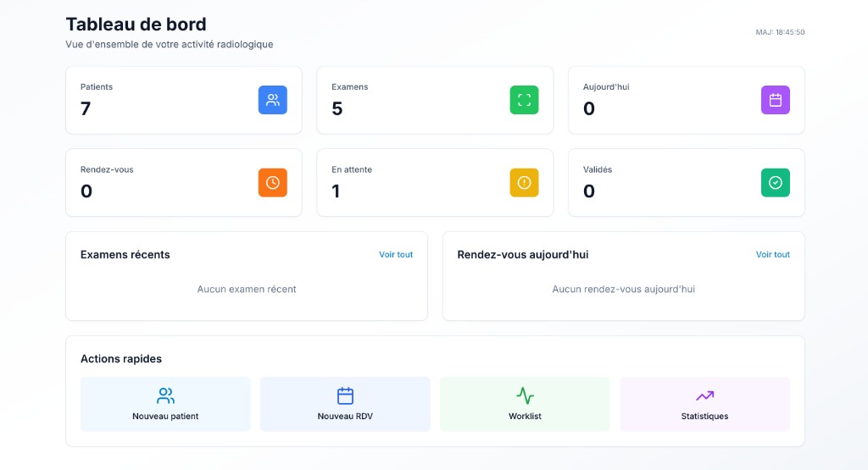The width and height of the screenshot is (868, 470).
Task: Click the orange Rendez-vous clock icon
Action: click(272, 182)
